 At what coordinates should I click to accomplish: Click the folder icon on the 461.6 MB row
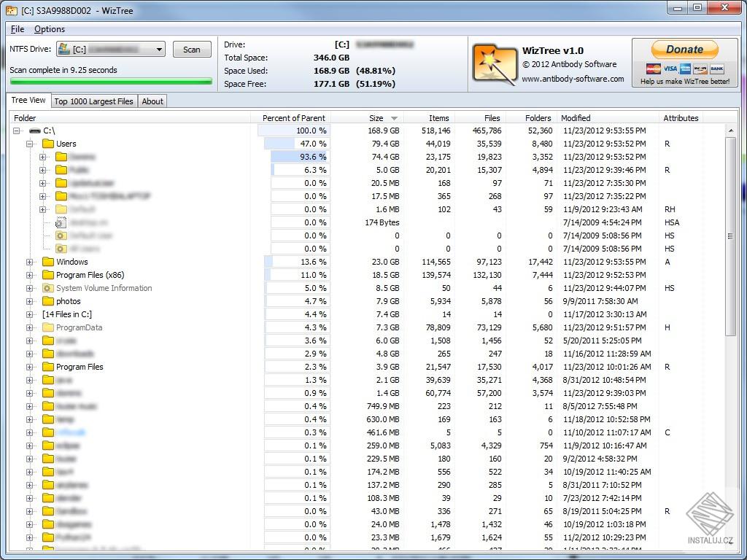[x=47, y=432]
